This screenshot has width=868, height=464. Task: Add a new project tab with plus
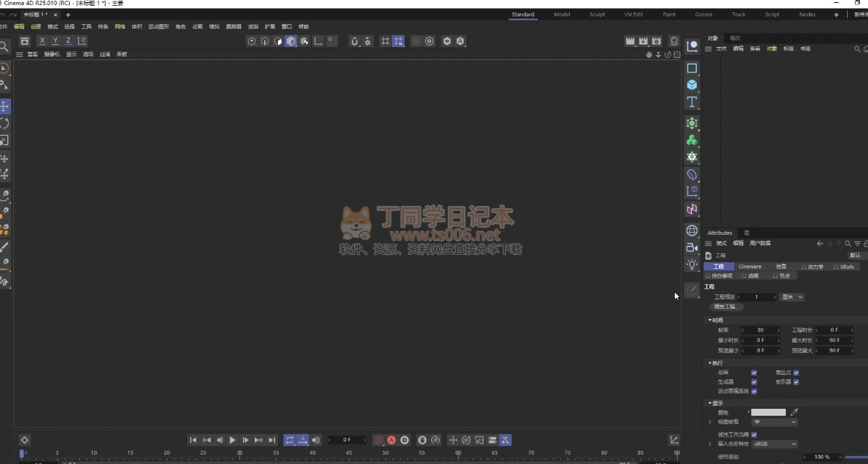[68, 15]
